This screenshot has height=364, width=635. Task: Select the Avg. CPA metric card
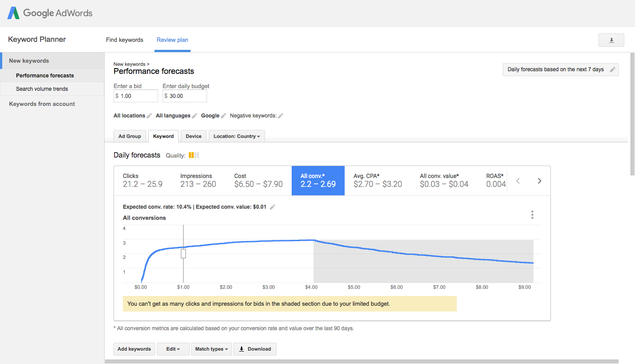(378, 181)
